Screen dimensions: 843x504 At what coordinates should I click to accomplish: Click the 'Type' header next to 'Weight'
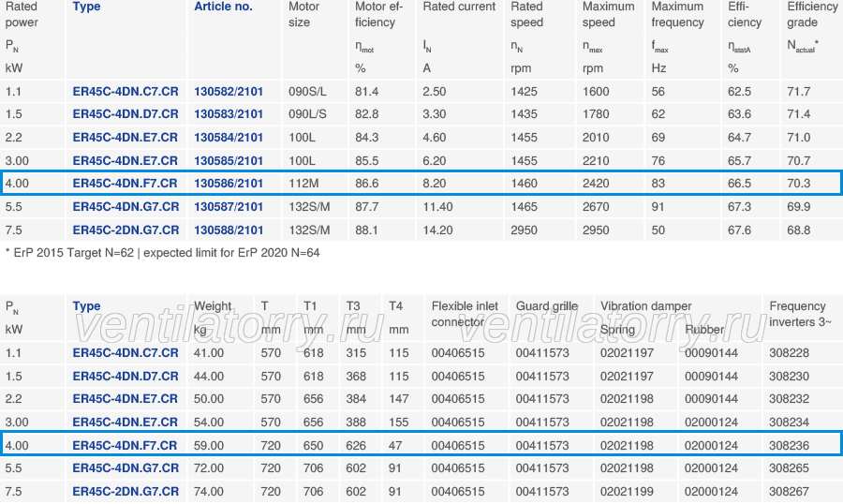tap(86, 306)
